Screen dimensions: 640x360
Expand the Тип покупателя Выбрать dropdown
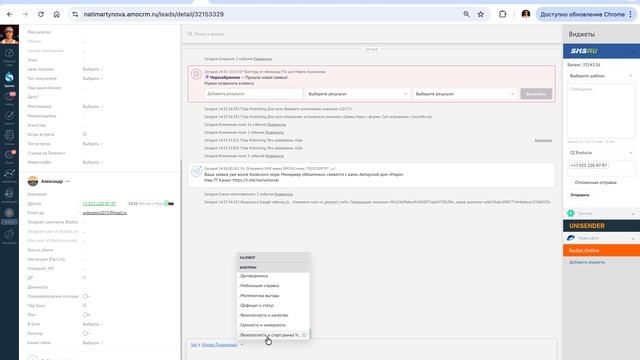pos(93,78)
